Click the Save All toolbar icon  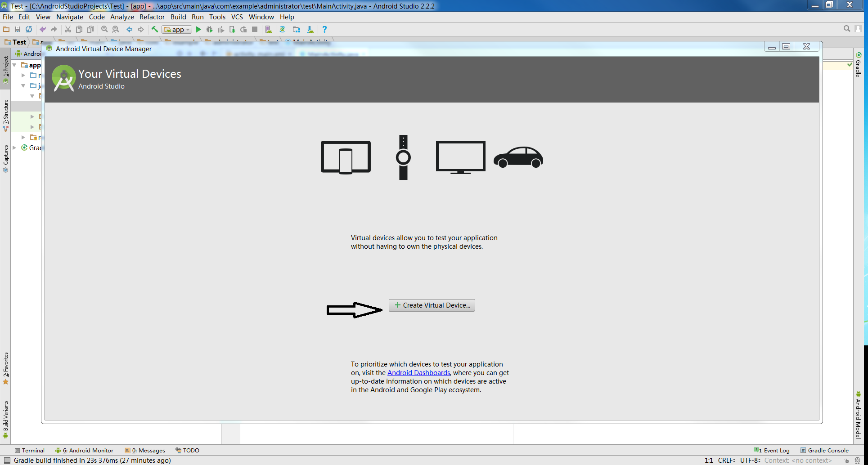[18, 29]
